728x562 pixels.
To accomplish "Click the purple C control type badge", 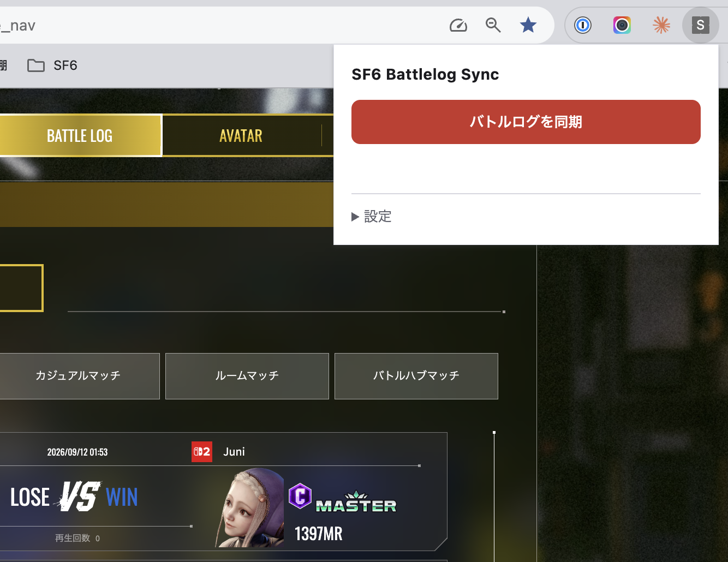I will [300, 496].
